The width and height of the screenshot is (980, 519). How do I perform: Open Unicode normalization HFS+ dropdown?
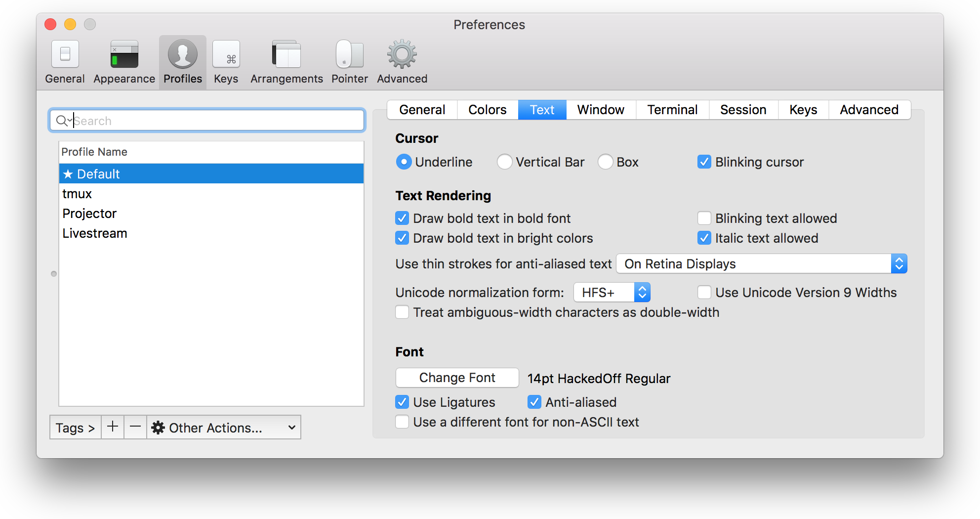coord(612,293)
